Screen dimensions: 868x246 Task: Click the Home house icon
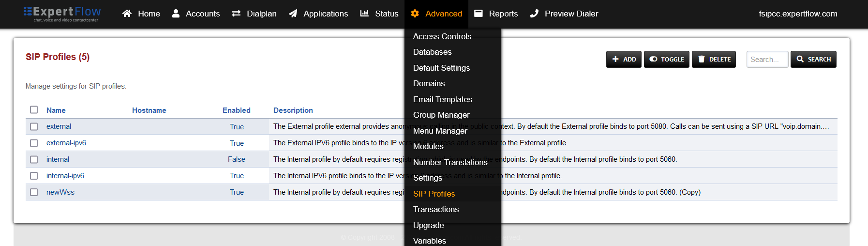click(x=127, y=14)
